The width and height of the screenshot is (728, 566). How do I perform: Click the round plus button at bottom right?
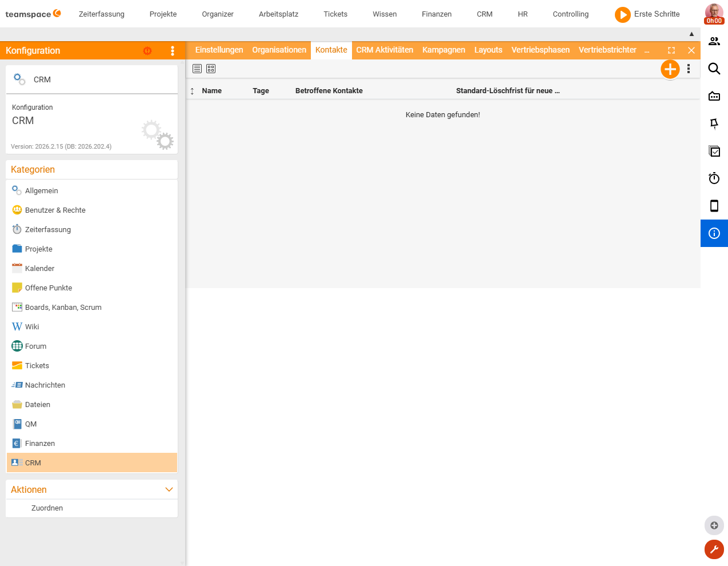714,525
